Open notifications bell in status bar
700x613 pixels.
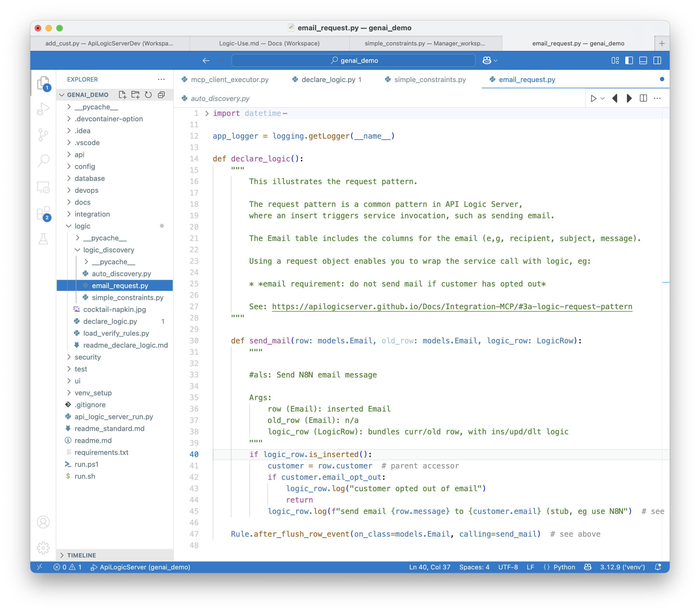point(658,567)
